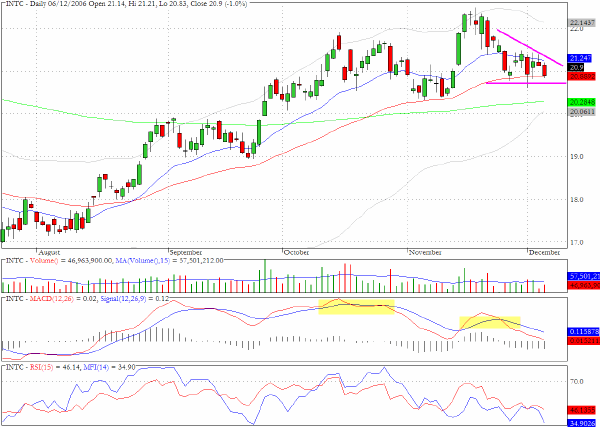Click the horizontal magenta support line
Image resolution: width=600 pixels, height=427 pixels.
pos(526,83)
